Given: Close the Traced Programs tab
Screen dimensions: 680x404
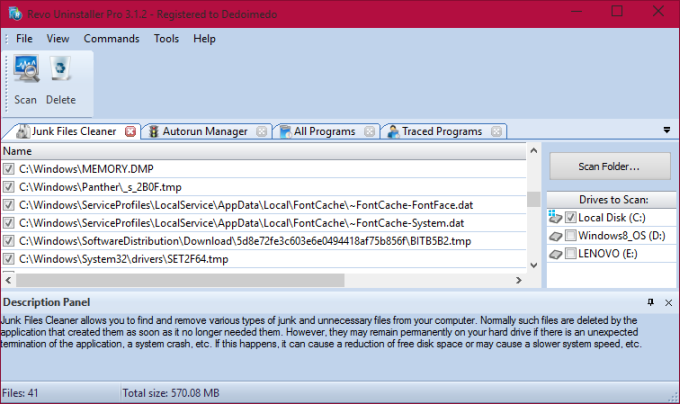Looking at the screenshot, I should [x=497, y=131].
